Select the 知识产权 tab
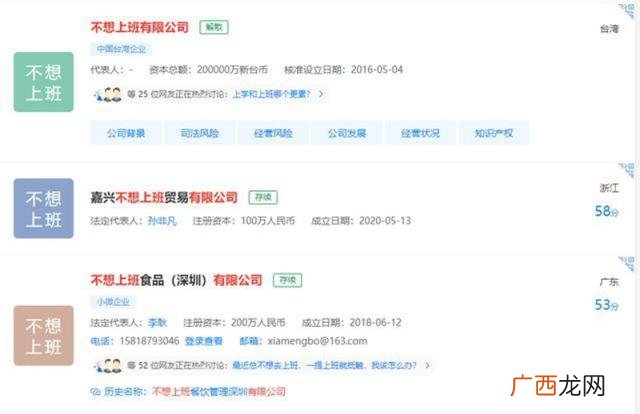This screenshot has height=414, width=640. 494,133
